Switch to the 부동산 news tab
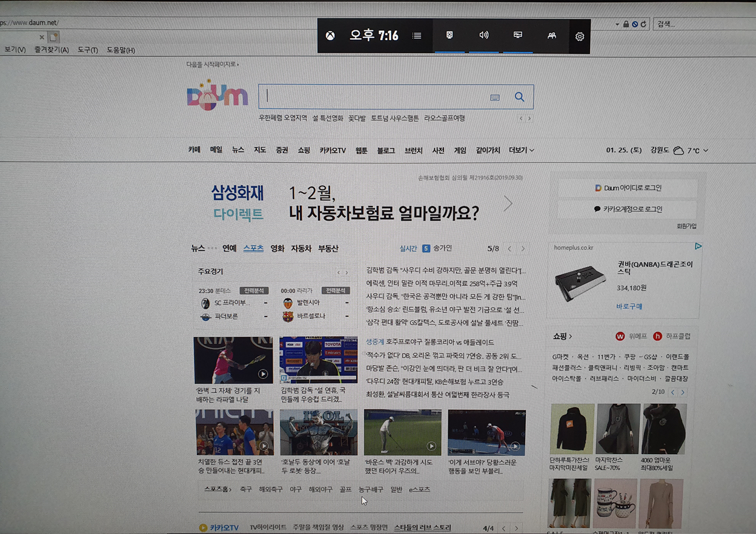 pos(328,248)
